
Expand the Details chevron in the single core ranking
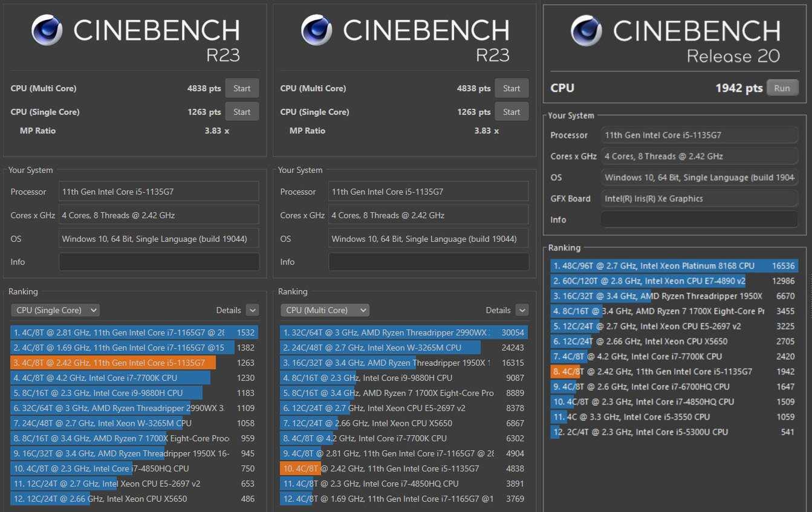[x=252, y=310]
